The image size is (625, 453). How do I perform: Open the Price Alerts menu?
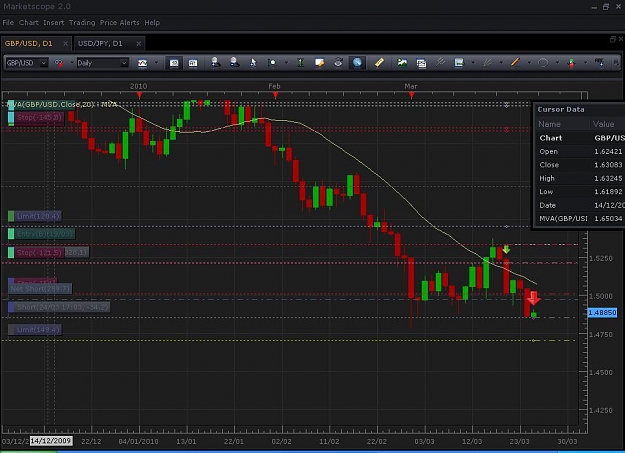click(120, 23)
